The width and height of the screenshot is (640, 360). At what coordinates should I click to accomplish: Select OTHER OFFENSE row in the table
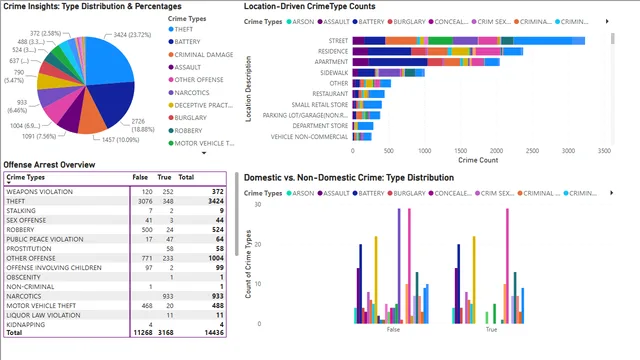pos(115,258)
